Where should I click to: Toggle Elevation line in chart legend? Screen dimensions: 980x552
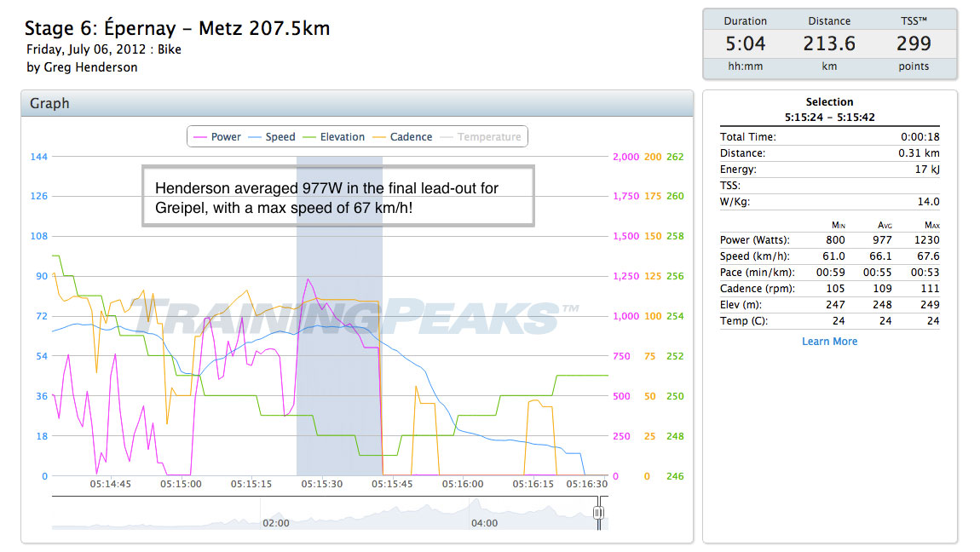pos(334,137)
